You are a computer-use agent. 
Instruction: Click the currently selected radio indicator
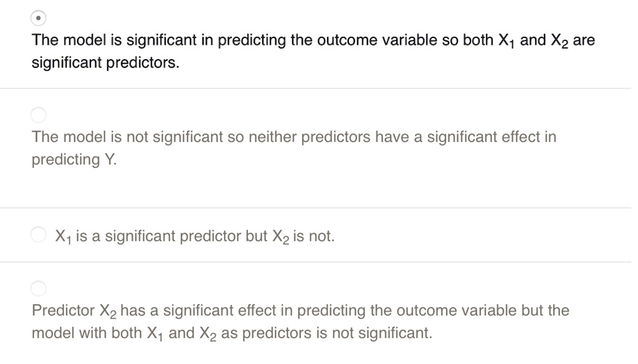(x=39, y=19)
